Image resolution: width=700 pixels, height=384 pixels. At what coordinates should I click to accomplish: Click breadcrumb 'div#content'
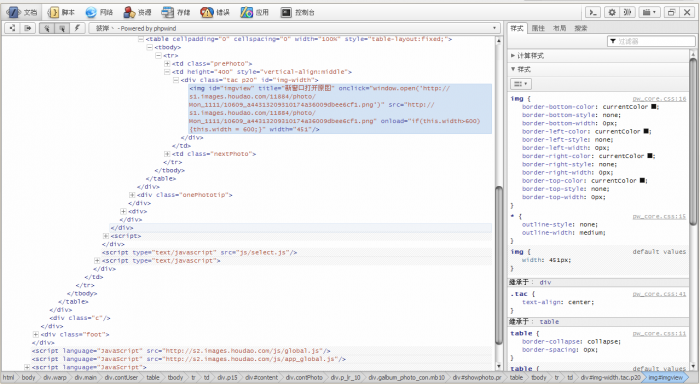(261, 378)
